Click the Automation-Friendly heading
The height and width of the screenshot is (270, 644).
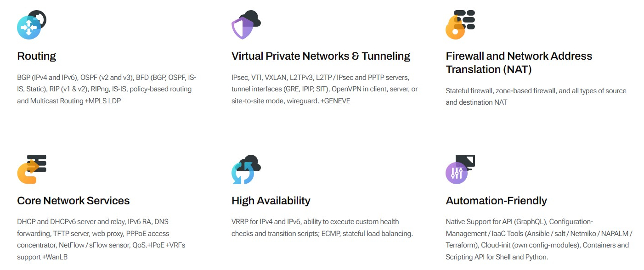click(496, 201)
